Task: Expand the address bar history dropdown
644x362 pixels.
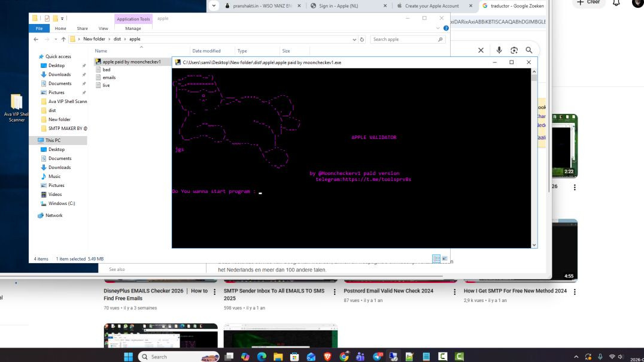Action: (x=354, y=40)
